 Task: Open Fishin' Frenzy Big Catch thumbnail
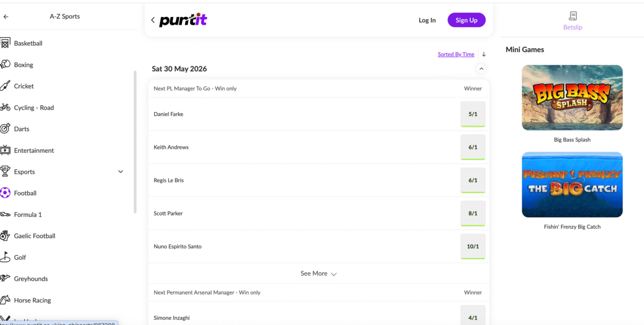click(x=572, y=184)
